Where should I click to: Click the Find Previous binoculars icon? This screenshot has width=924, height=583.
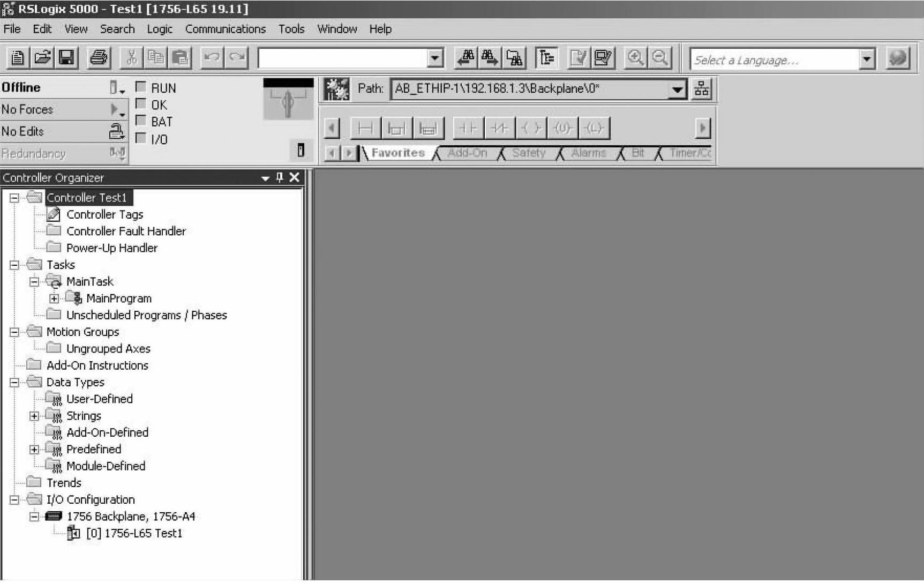tap(465, 57)
